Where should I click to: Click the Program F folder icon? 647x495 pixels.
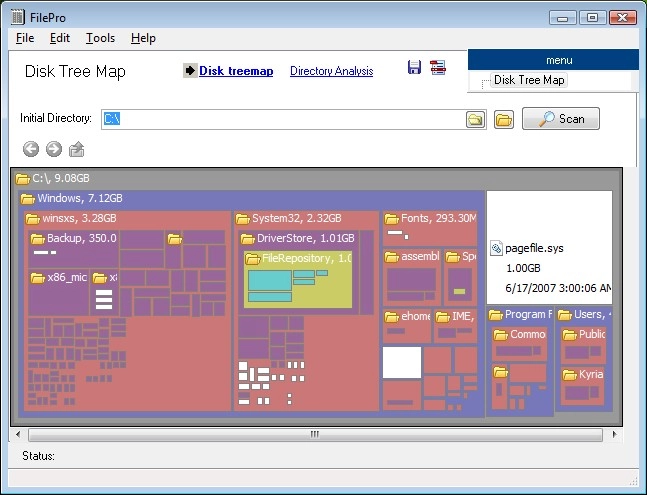tap(495, 315)
